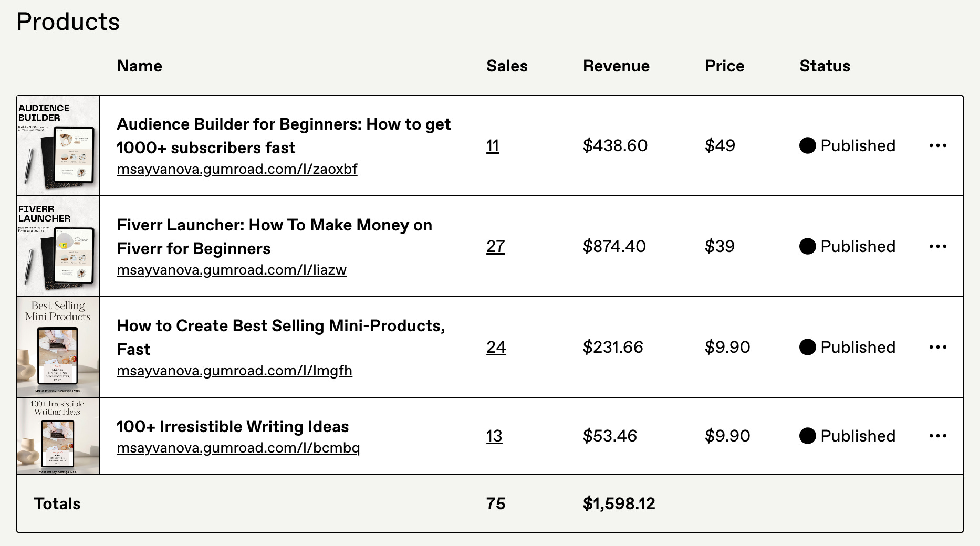
Task: Click Published status dot for Mini-Products row
Action: click(x=807, y=347)
